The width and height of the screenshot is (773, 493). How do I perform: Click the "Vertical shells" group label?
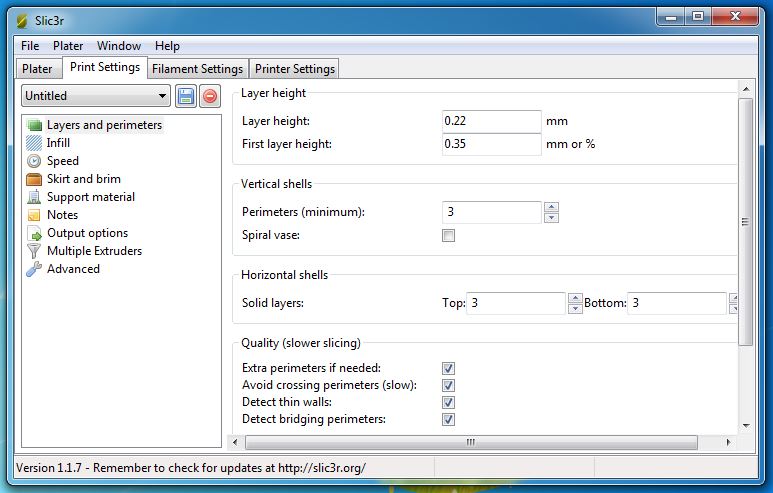click(x=277, y=184)
